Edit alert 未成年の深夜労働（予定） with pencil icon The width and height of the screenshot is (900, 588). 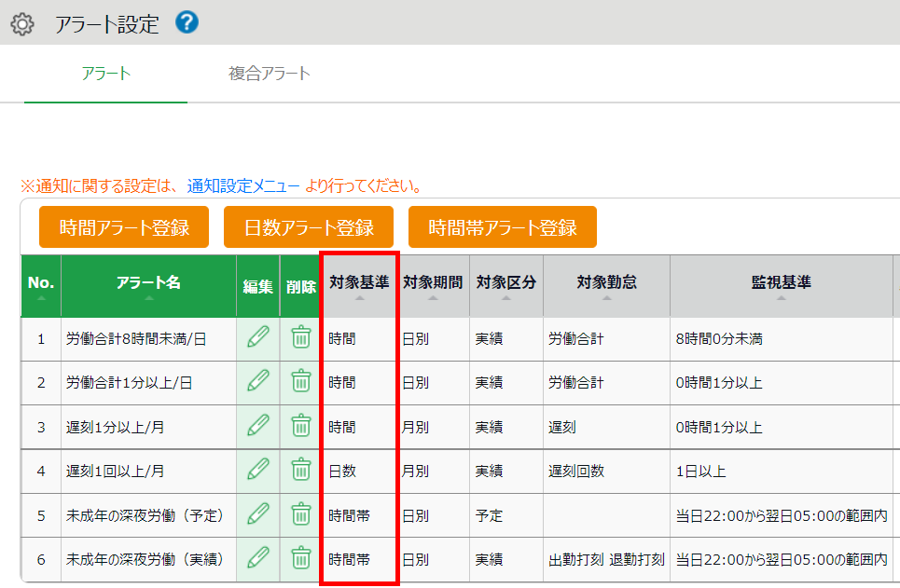[x=258, y=513]
